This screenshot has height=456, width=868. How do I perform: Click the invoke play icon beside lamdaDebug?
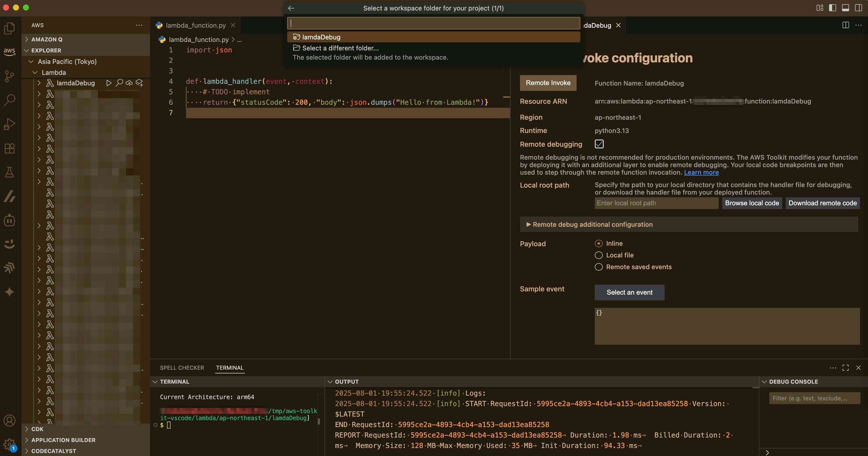coord(108,83)
